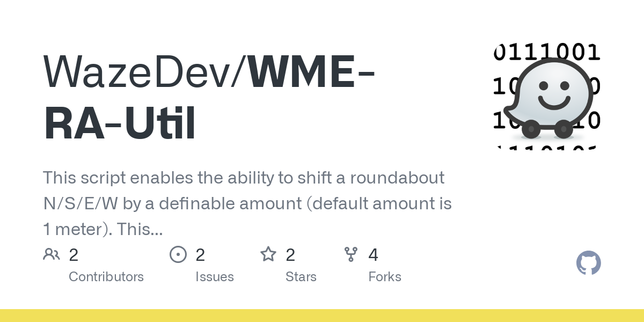Click the stars count number 2
This screenshot has width=644, height=322.
[290, 255]
